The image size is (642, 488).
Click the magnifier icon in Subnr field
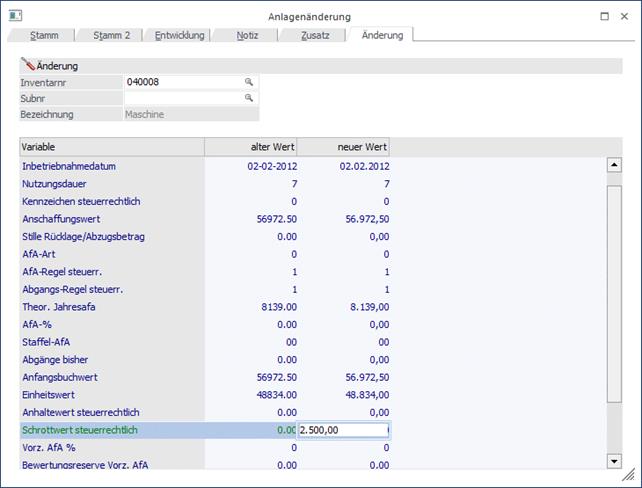[249, 98]
